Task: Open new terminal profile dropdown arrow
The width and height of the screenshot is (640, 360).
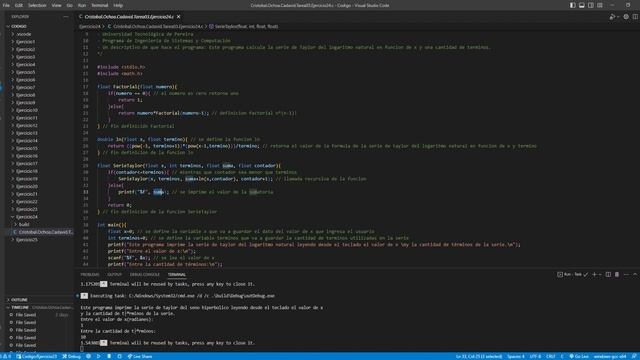Action: tap(600, 274)
